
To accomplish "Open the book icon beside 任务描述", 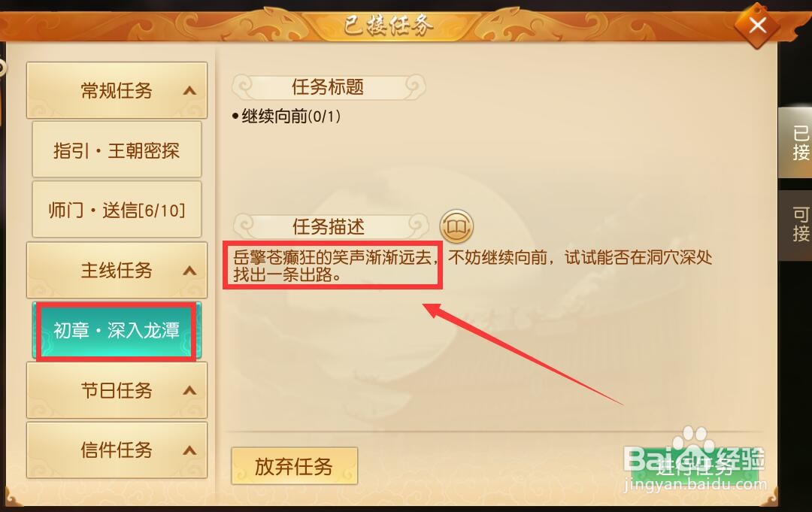I will click(x=456, y=226).
